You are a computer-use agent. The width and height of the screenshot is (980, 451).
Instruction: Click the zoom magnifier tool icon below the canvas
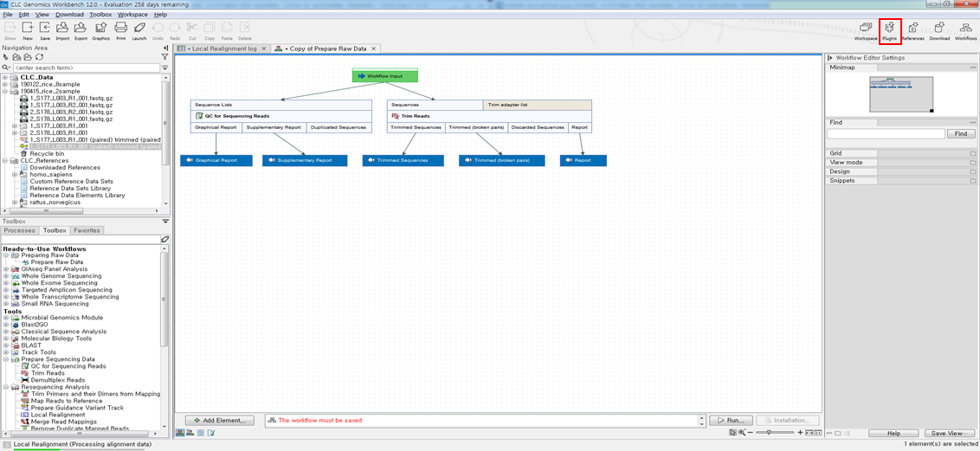(x=742, y=432)
